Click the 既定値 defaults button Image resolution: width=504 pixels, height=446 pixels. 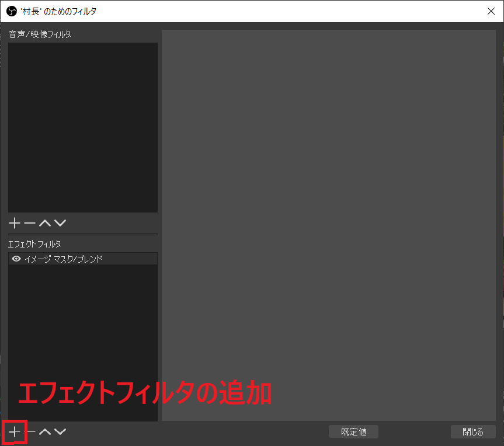pyautogui.click(x=353, y=432)
